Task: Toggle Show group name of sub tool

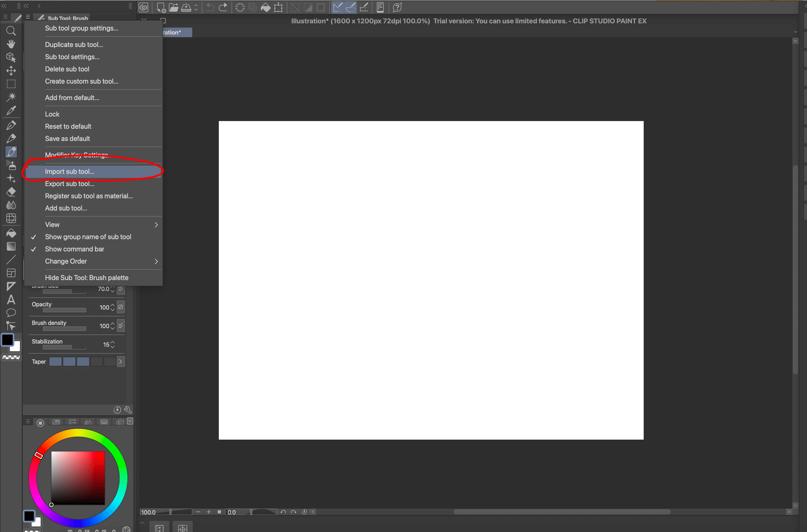Action: click(x=88, y=237)
